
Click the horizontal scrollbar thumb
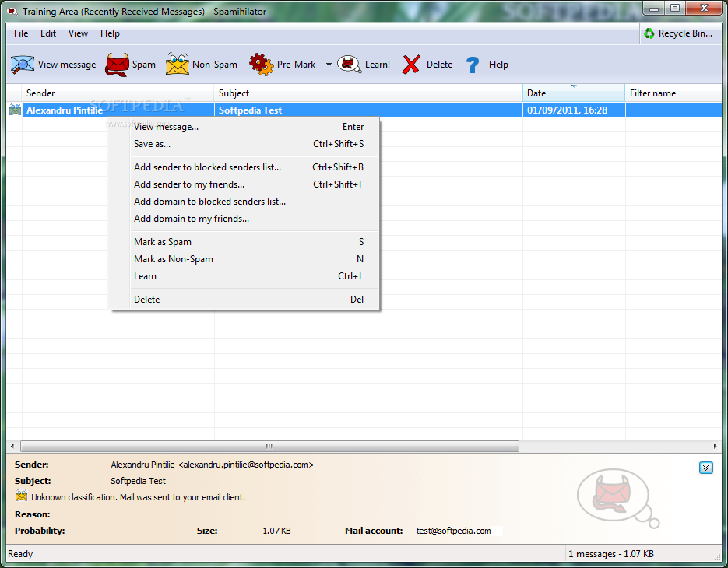[x=269, y=446]
